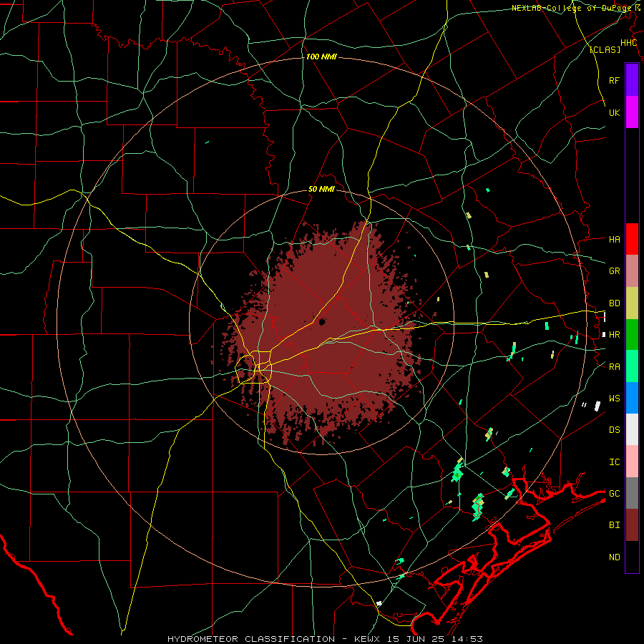Click the 14:53 timestamp
This screenshot has height=644, width=644.
coord(467,639)
